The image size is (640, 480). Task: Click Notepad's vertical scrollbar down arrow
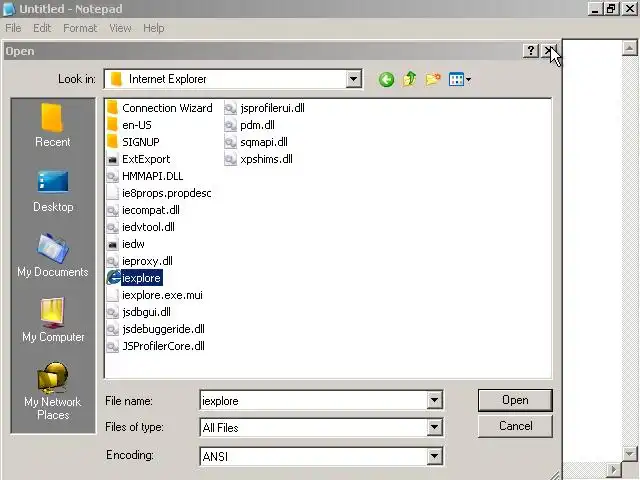pos(629,453)
